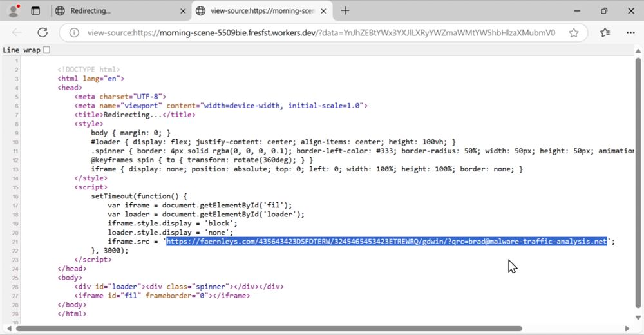Click the <meta charset="UTF-8"> line

pyautogui.click(x=120, y=97)
